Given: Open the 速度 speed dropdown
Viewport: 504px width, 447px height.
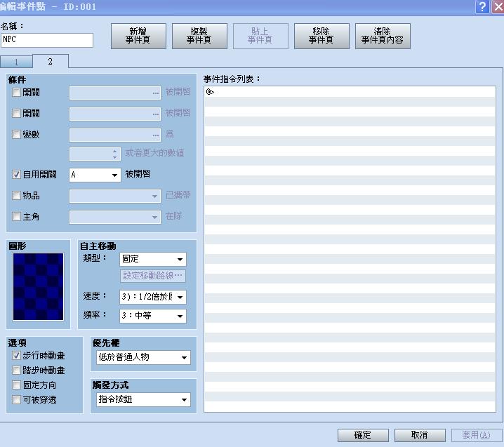Looking at the screenshot, I should (153, 297).
